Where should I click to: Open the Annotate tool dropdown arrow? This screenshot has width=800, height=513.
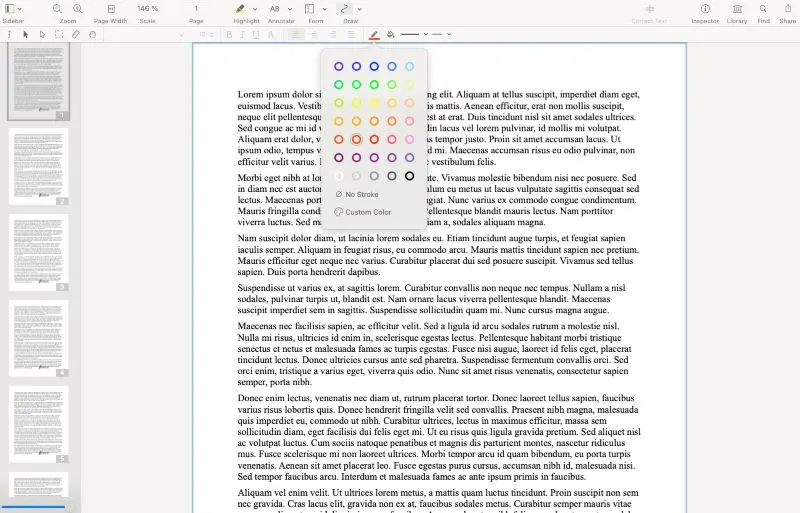click(290, 9)
